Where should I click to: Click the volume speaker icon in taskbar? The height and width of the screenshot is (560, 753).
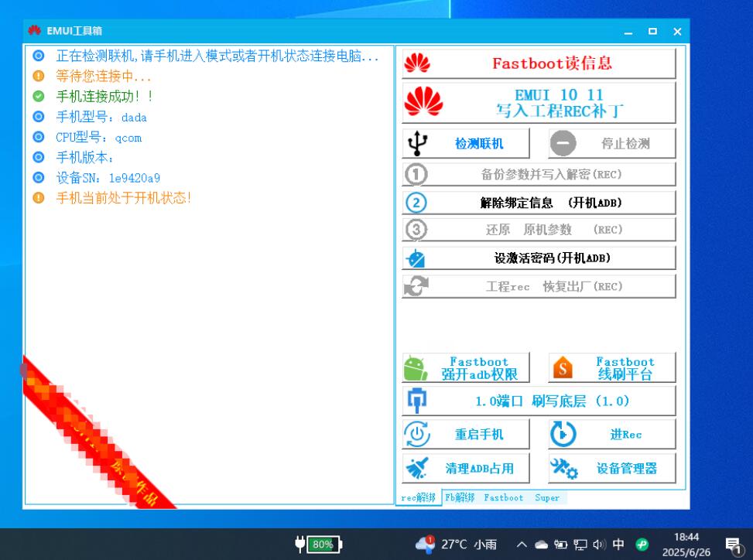(599, 545)
